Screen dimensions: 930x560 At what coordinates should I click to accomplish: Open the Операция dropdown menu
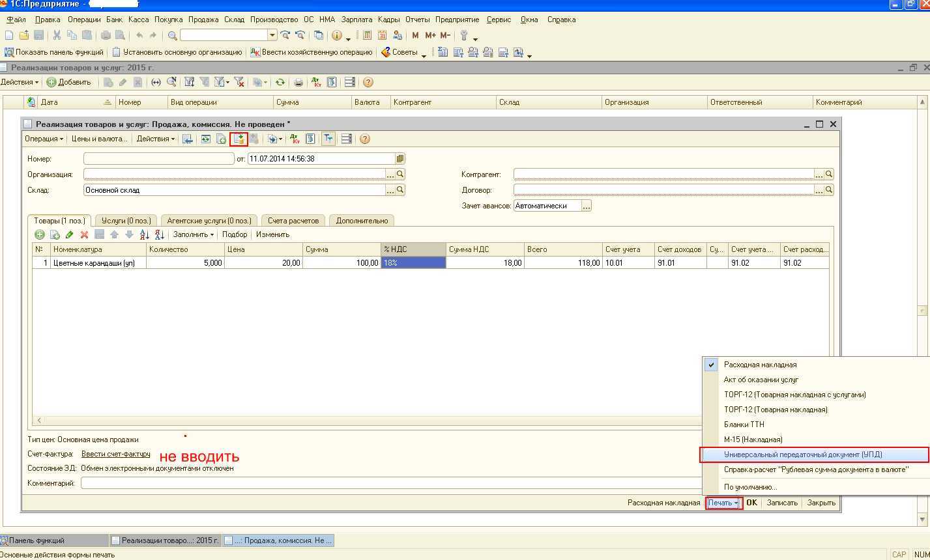pyautogui.click(x=44, y=139)
